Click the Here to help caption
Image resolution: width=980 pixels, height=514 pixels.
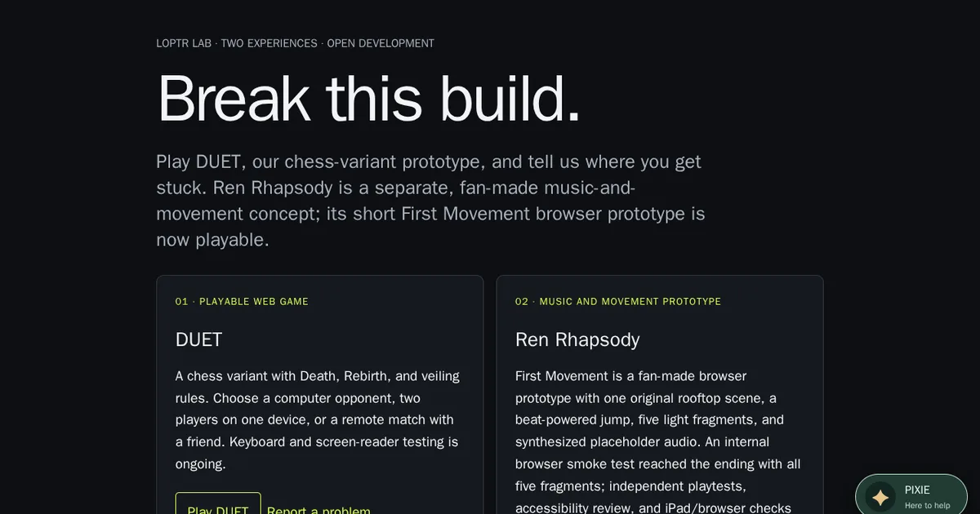pos(928,506)
